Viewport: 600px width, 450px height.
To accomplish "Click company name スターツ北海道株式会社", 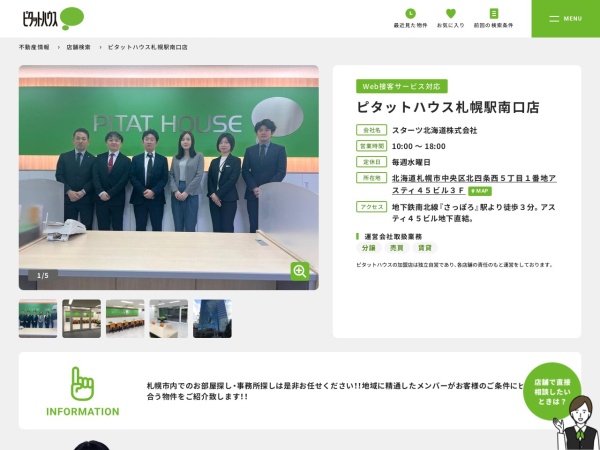I will (434, 130).
